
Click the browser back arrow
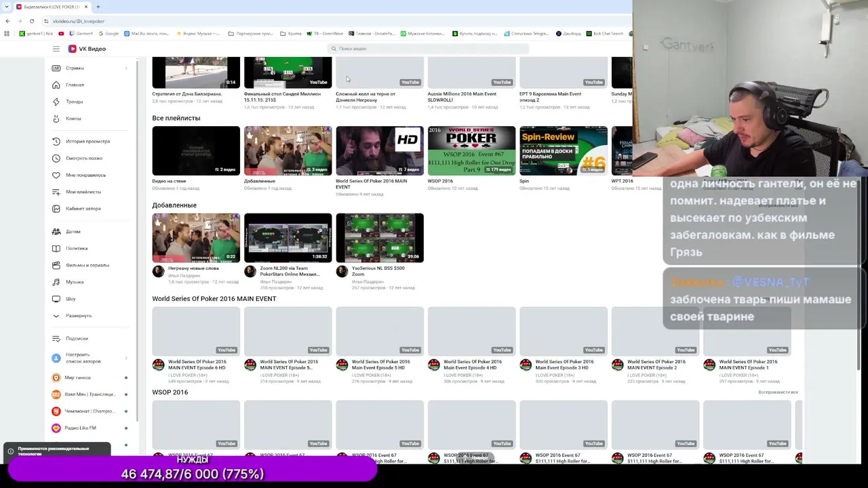pos(8,21)
